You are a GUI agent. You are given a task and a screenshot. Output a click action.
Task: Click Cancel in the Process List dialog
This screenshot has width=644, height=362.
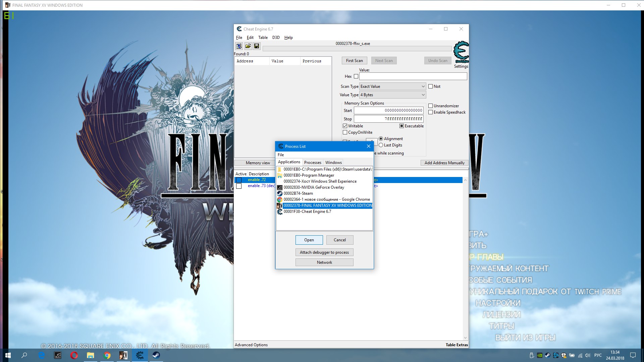coord(340,240)
